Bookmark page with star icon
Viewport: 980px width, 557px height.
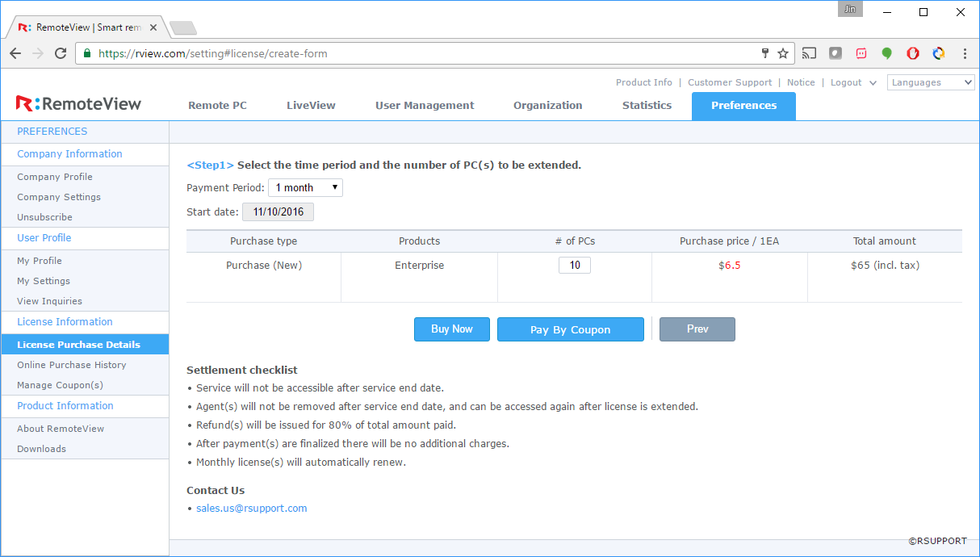[783, 53]
